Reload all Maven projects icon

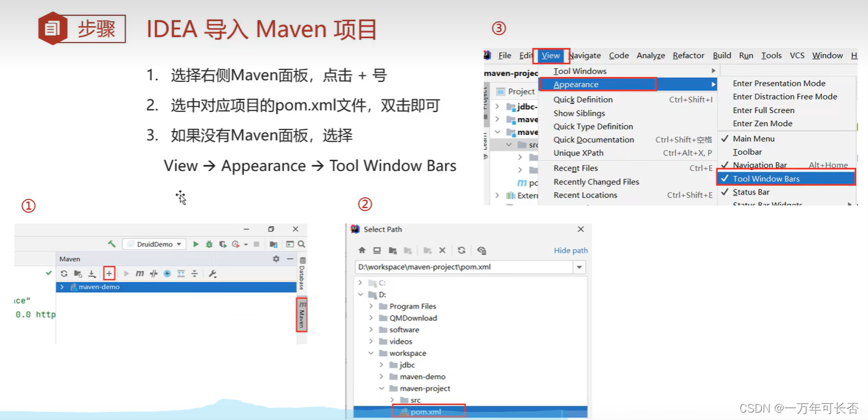[x=64, y=273]
